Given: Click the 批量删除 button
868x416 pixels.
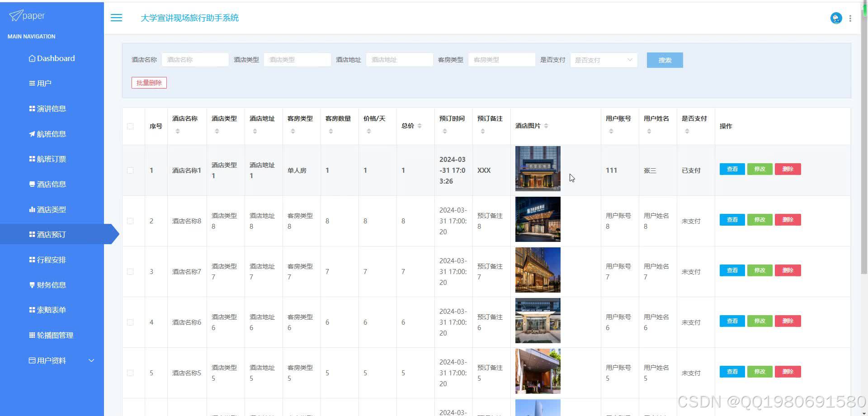Looking at the screenshot, I should coord(149,83).
